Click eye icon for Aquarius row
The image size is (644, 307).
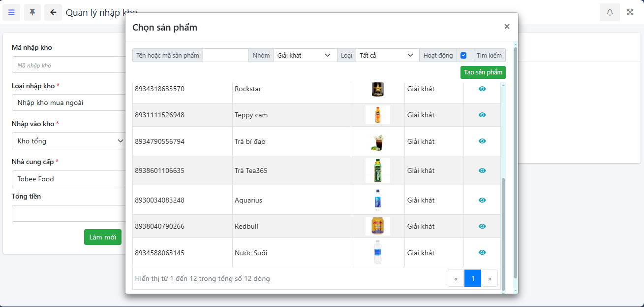click(482, 200)
